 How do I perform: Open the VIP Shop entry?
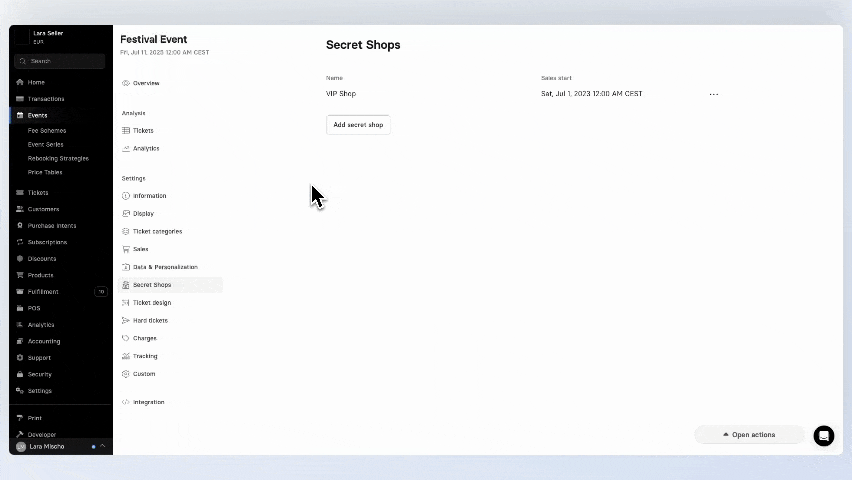click(341, 94)
